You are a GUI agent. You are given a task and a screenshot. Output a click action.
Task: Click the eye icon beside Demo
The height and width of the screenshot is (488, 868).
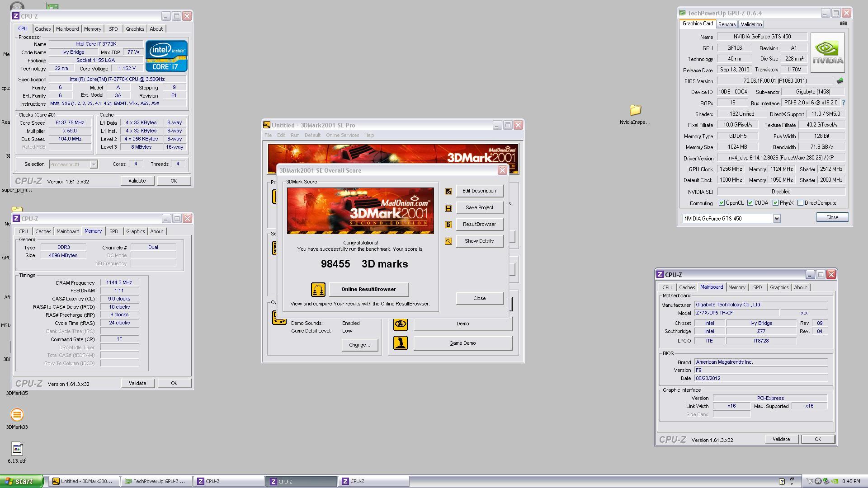pyautogui.click(x=400, y=324)
